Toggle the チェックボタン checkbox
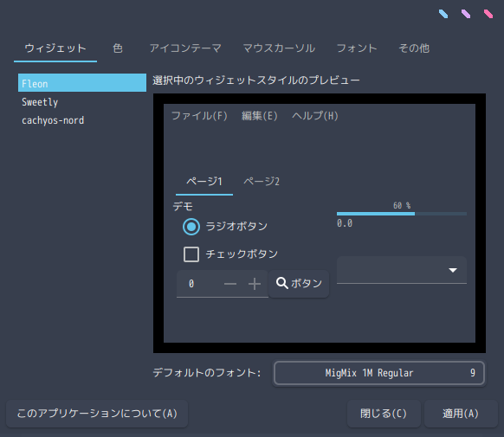 click(x=191, y=254)
